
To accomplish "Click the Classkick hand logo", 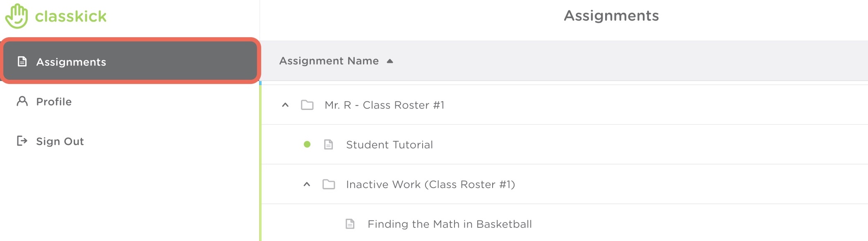I will [x=17, y=16].
